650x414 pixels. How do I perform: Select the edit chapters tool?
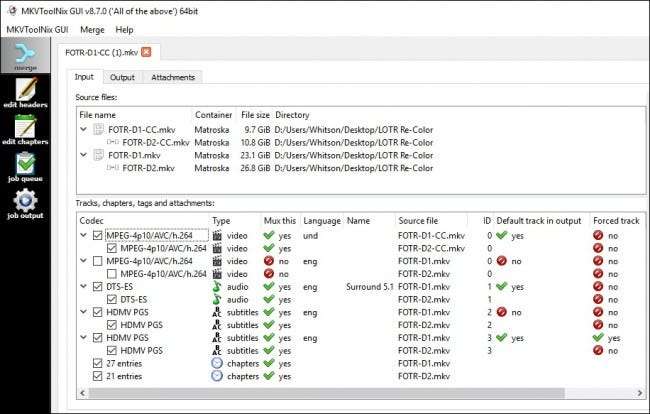point(25,135)
